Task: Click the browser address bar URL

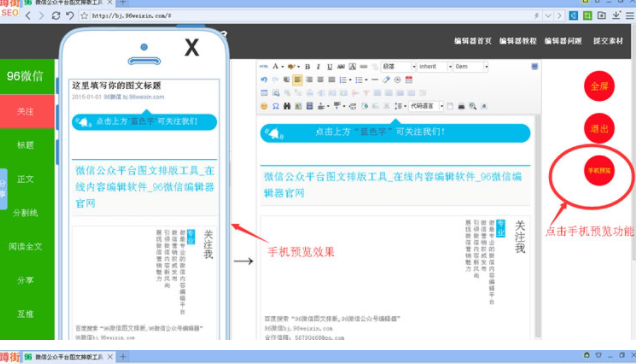Action: pos(309,15)
